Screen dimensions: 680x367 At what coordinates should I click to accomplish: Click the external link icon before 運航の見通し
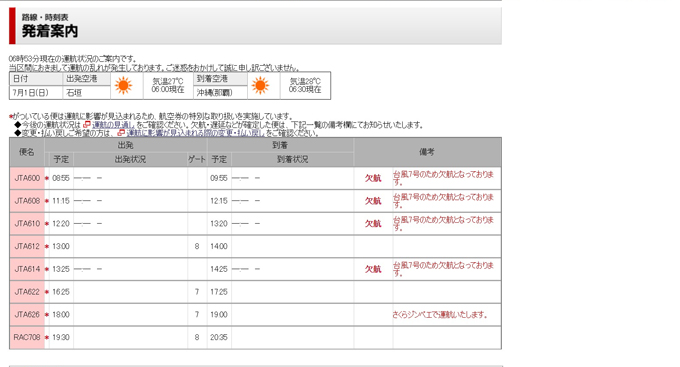[87, 125]
